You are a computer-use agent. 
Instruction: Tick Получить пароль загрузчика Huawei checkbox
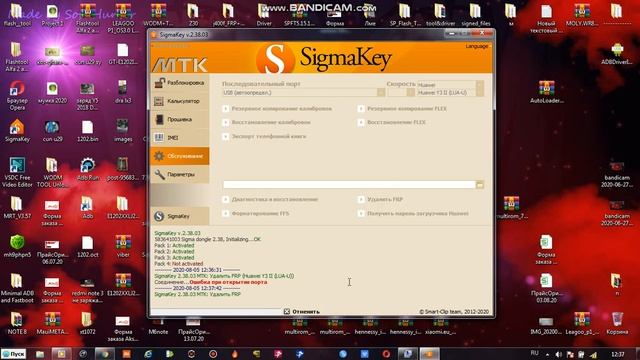pyautogui.click(x=361, y=213)
